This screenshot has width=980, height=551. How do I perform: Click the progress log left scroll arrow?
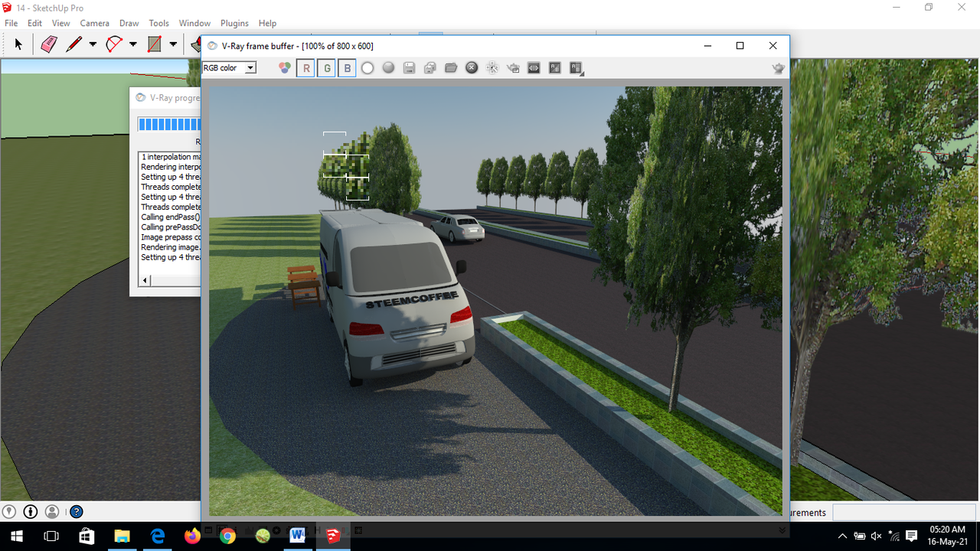point(145,281)
